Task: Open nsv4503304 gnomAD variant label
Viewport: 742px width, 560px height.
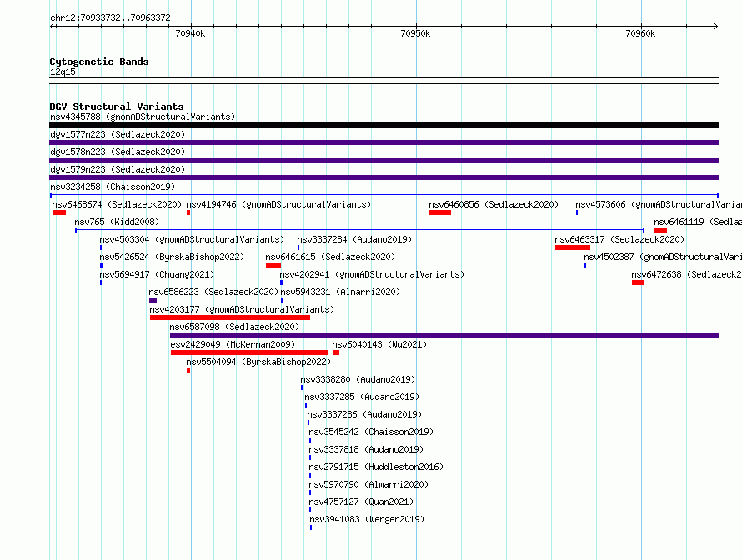Action: (192, 239)
